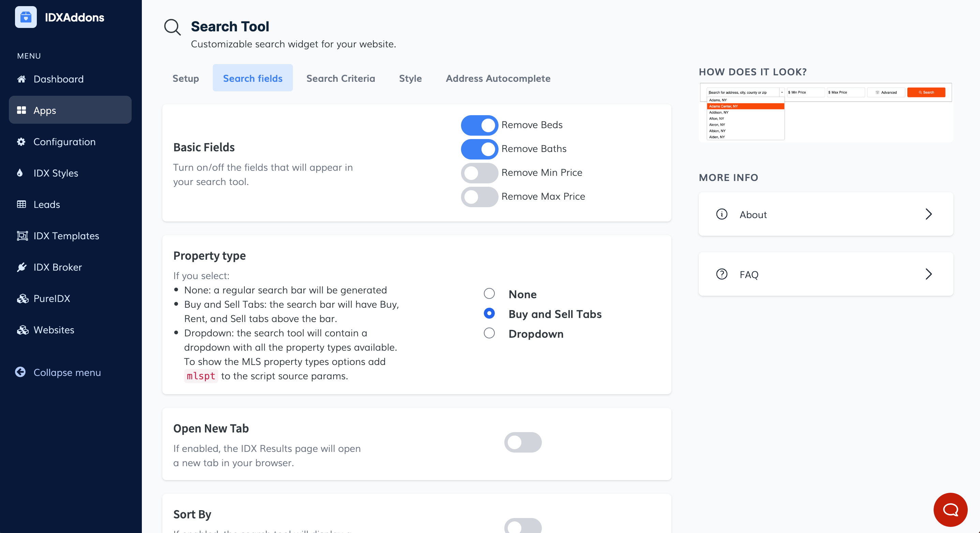980x533 pixels.
Task: Open IDX Broker via the plug icon
Action: (22, 267)
